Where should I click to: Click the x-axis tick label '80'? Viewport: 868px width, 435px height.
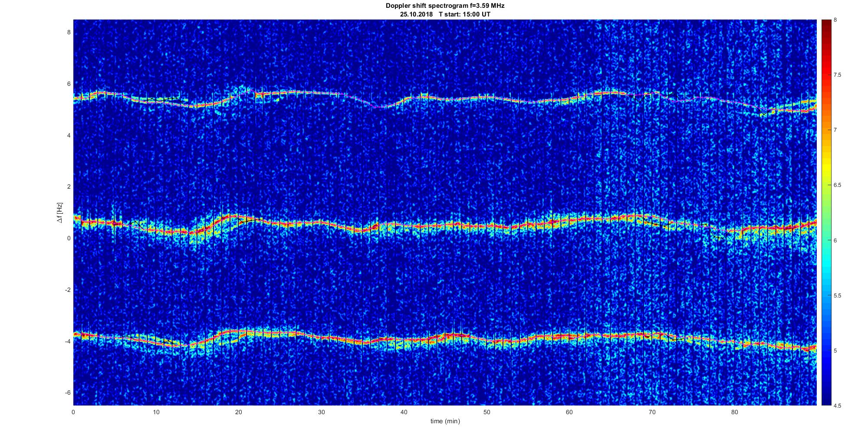734,412
